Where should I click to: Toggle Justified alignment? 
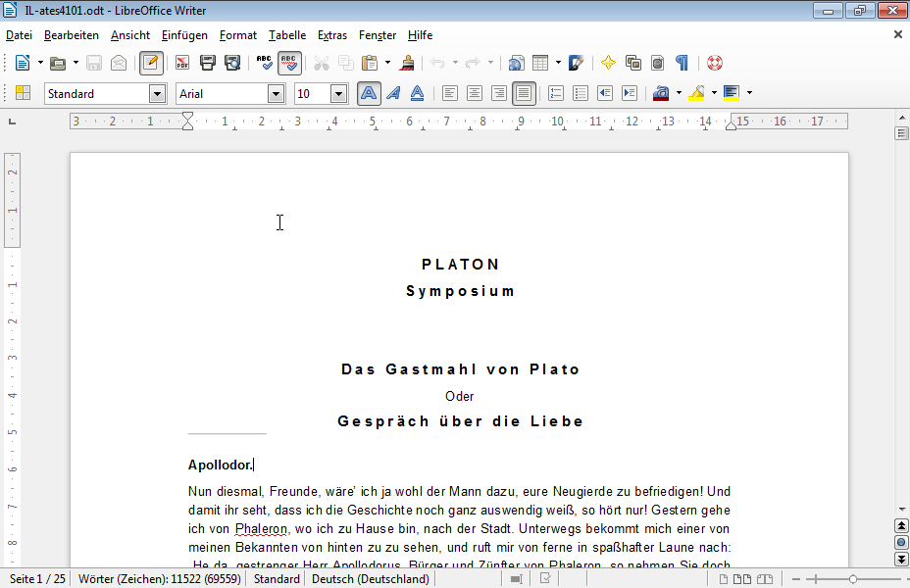tap(524, 93)
